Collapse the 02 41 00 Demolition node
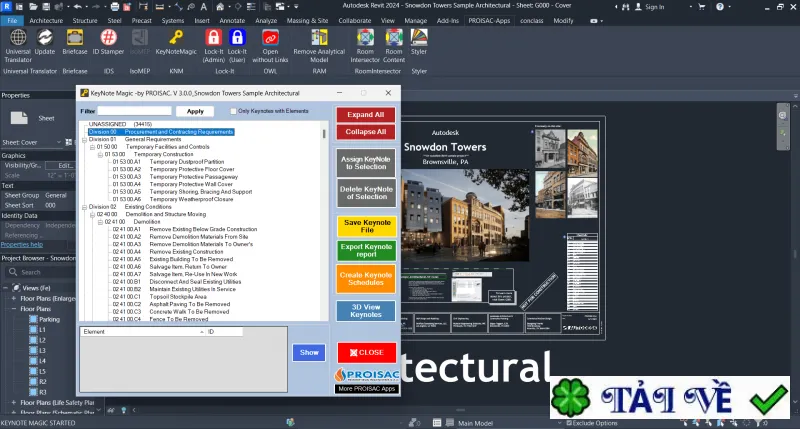The height and width of the screenshot is (429, 800). tap(101, 222)
